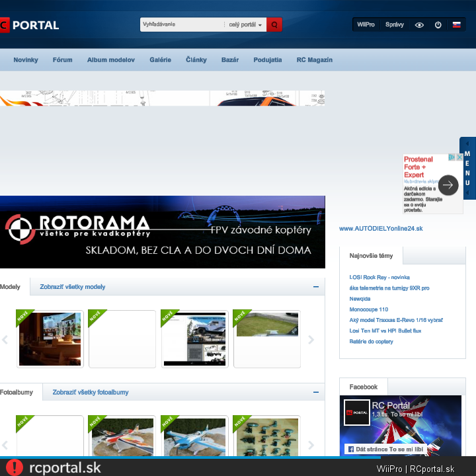Click the RC Portal Facebook page avatar
Screen dimensions: 476x476
coord(357,413)
